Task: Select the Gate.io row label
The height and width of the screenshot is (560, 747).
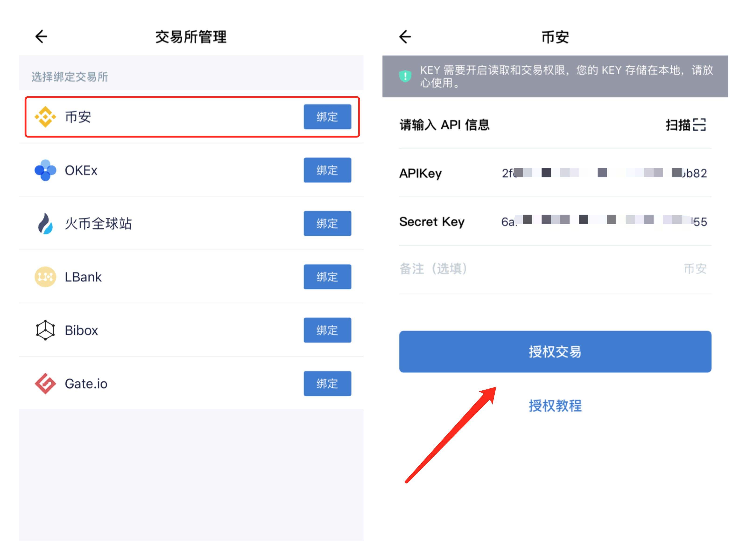Action: (x=86, y=384)
